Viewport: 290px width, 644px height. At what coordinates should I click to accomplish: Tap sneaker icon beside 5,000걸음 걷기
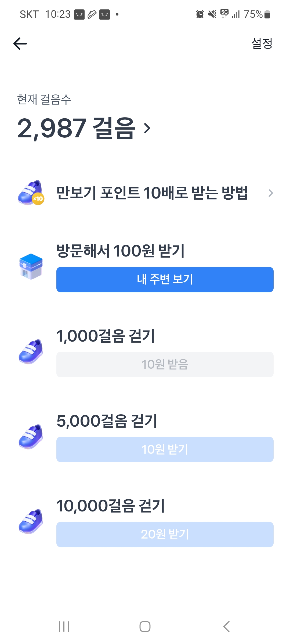tap(31, 437)
